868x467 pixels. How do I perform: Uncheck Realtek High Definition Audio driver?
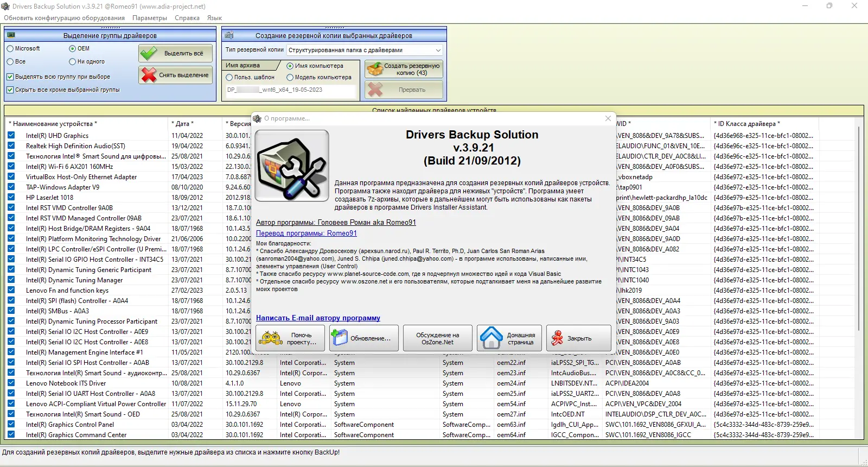click(x=11, y=146)
